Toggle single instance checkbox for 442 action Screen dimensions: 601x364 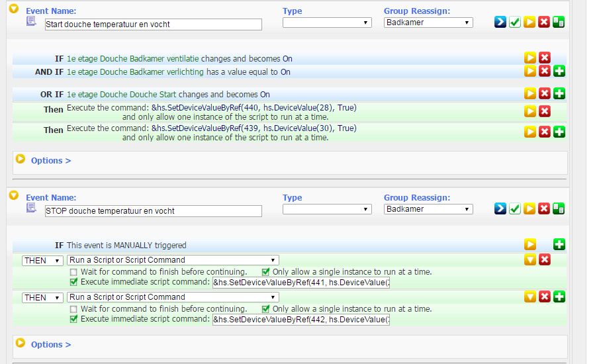pyautogui.click(x=265, y=309)
